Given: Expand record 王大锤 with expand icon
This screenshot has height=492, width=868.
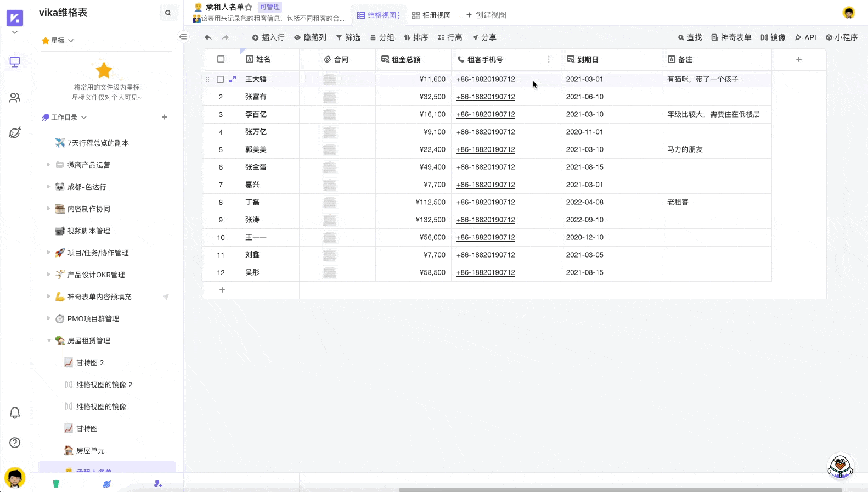Looking at the screenshot, I should click(x=233, y=79).
